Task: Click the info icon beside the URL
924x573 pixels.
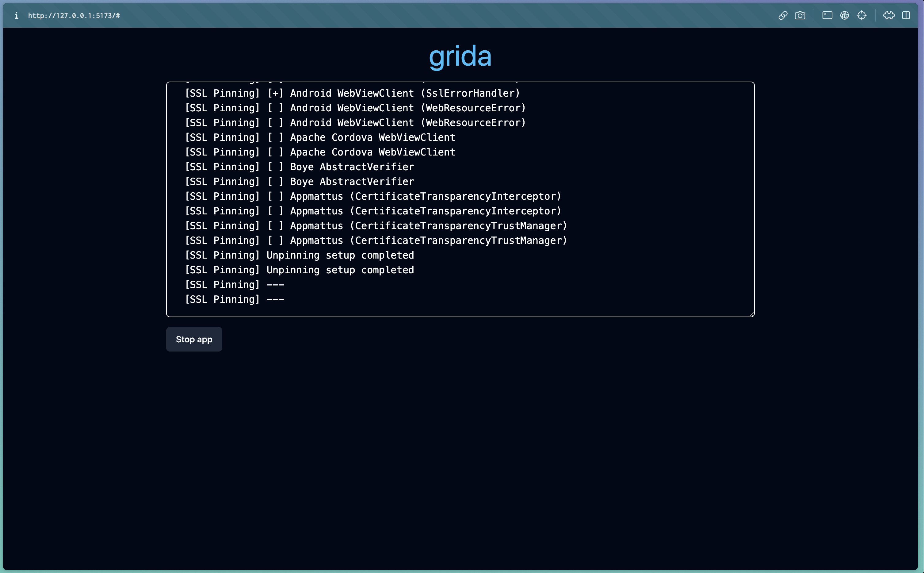Action: 16,16
